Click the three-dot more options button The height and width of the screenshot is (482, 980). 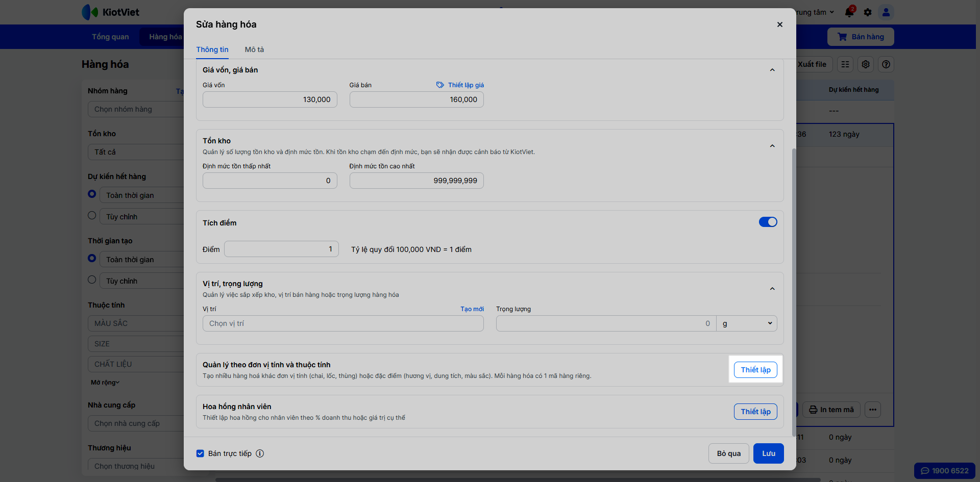(873, 410)
